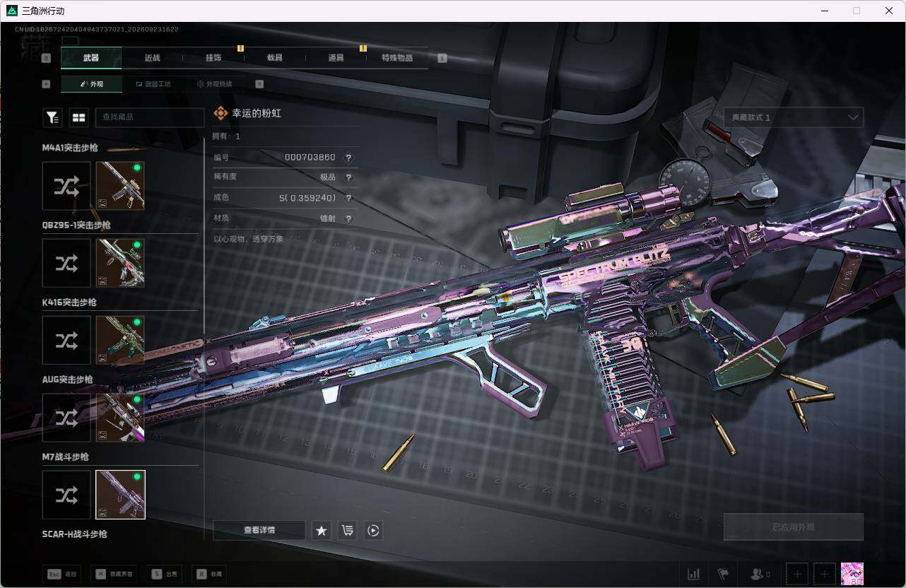906x588 pixels.
Task: Expand the 典藏款式 1 dropdown
Action: coord(794,117)
